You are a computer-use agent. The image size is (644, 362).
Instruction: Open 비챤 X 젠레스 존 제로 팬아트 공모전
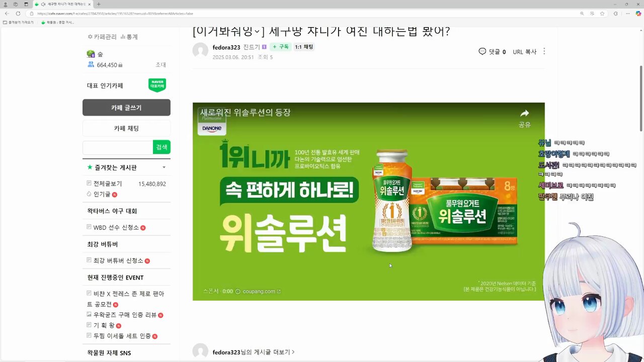tap(126, 299)
